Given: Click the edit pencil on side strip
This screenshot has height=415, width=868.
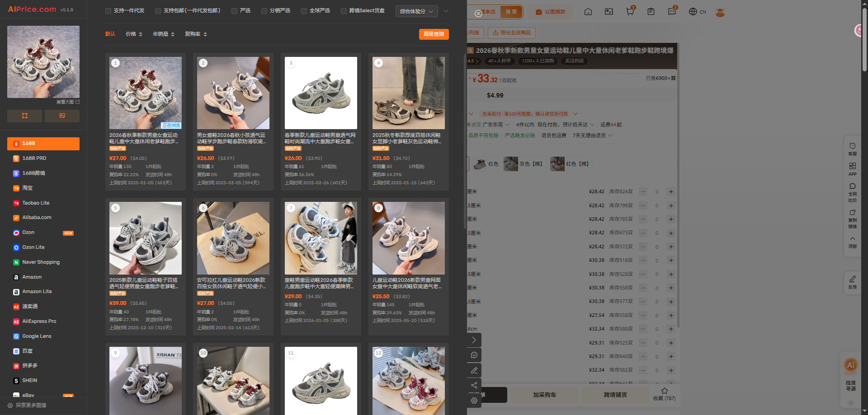Looking at the screenshot, I should coord(474,370).
